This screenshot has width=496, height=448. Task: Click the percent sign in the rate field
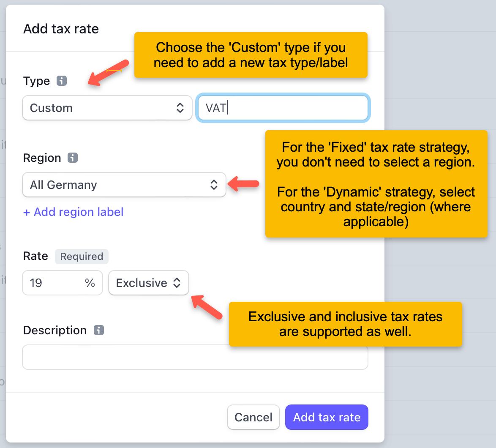(x=90, y=283)
